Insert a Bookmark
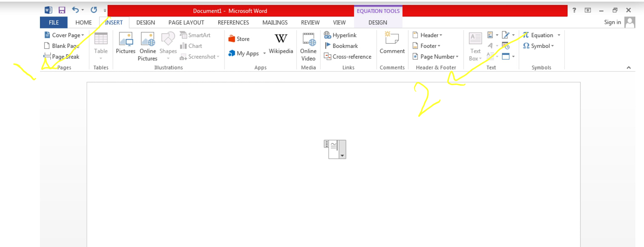Screen dimensions: 644x247 341,46
